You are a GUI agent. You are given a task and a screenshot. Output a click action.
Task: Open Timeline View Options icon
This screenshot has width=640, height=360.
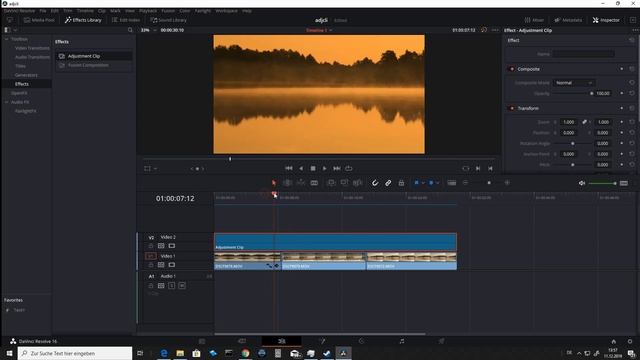pos(451,183)
